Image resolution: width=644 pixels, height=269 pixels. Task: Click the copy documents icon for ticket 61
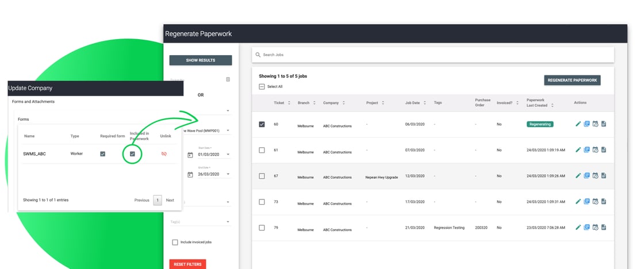tap(587, 149)
